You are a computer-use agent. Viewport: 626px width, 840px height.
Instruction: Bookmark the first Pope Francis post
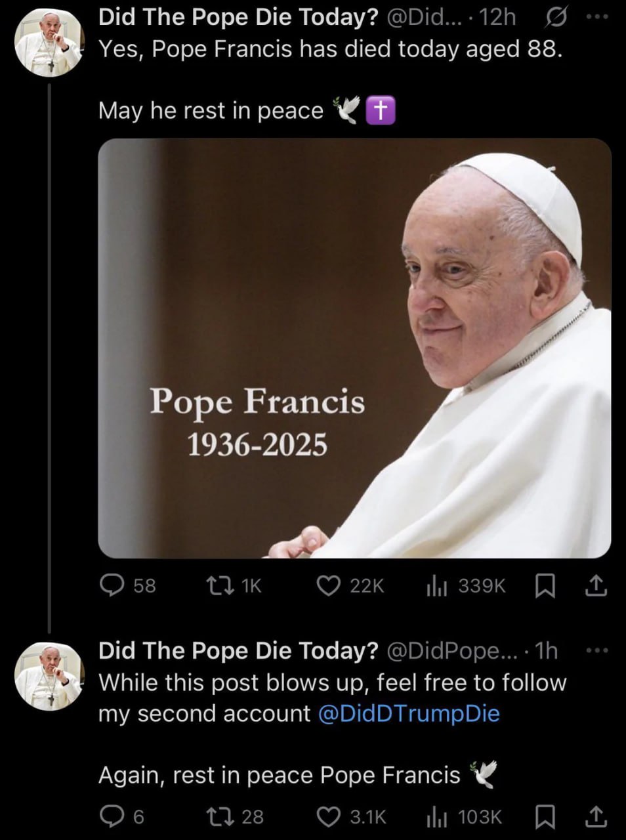[x=543, y=585]
